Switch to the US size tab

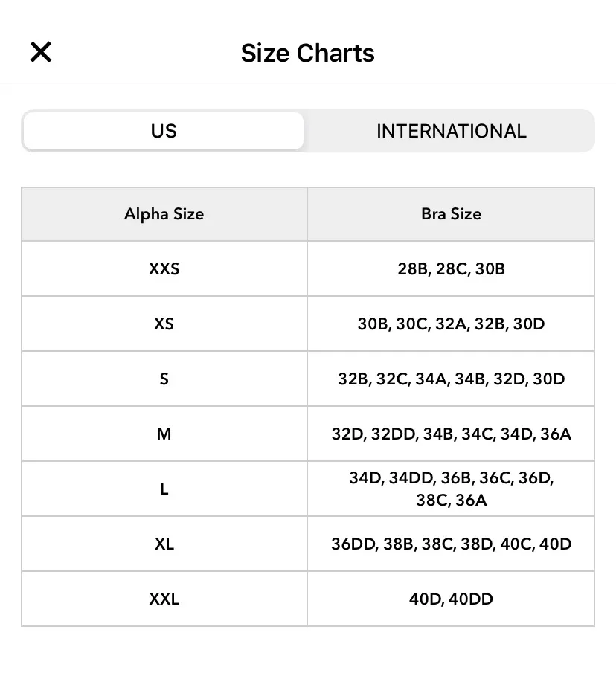coord(164,131)
